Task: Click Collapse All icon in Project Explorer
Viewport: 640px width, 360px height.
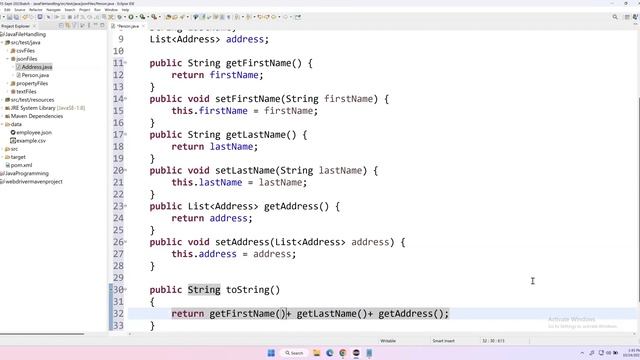Action: point(61,26)
